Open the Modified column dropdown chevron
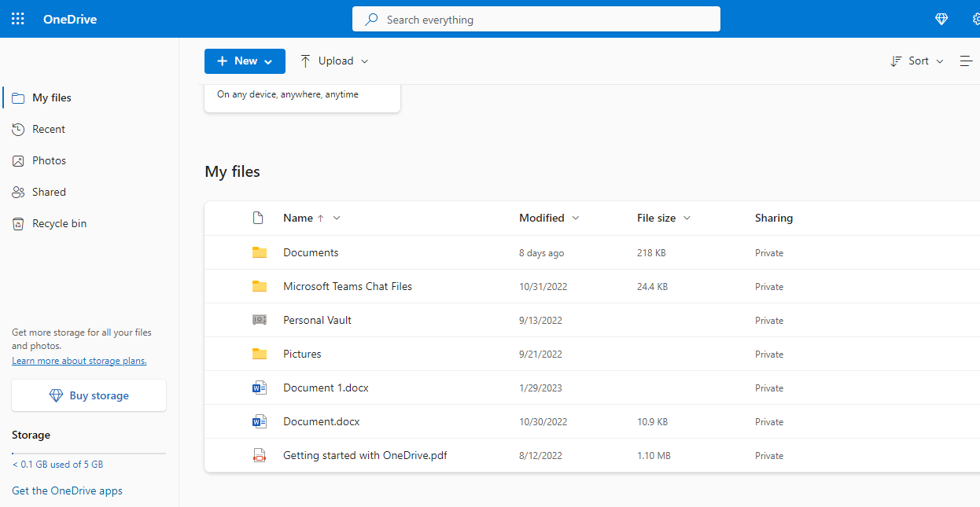Screen dimensions: 980x507 (576, 219)
